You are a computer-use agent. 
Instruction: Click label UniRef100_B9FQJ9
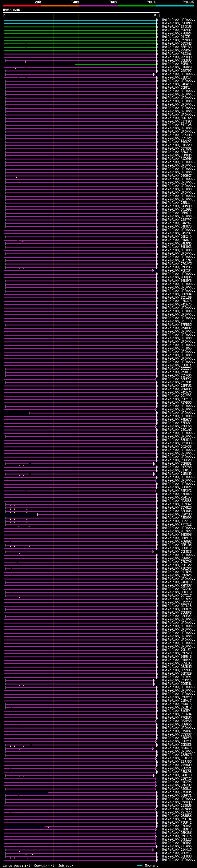177,64
